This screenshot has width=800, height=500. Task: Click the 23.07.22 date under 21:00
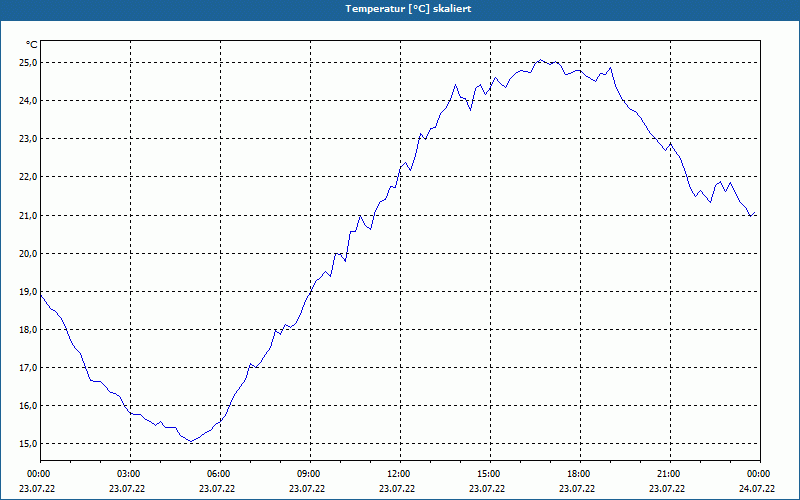click(x=667, y=489)
